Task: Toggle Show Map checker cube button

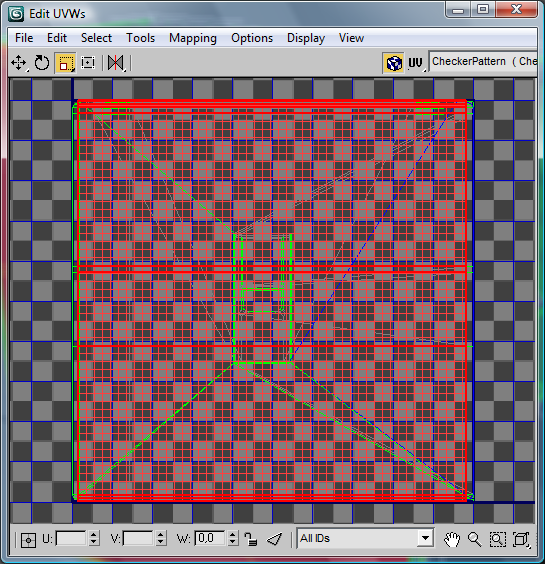Action: pyautogui.click(x=394, y=63)
